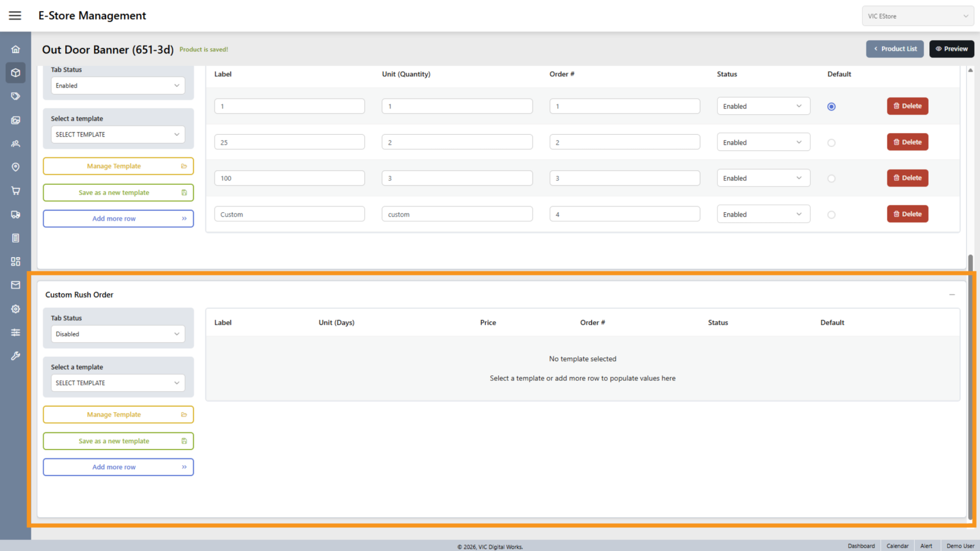Set row labeled 25 as default
This screenshot has width=980, height=551.
click(x=831, y=143)
